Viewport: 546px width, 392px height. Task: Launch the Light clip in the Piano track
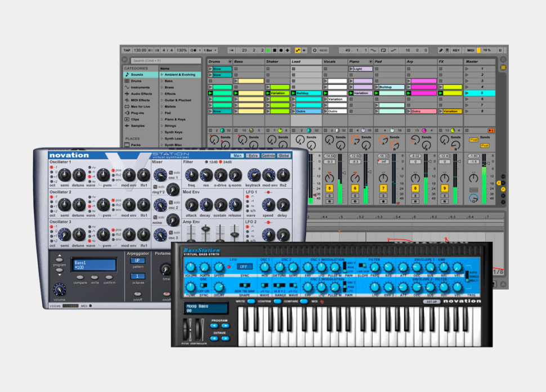(x=351, y=69)
